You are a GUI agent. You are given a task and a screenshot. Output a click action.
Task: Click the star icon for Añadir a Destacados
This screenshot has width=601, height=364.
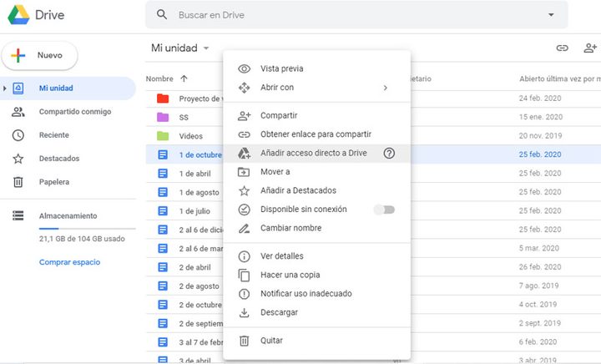(x=244, y=191)
